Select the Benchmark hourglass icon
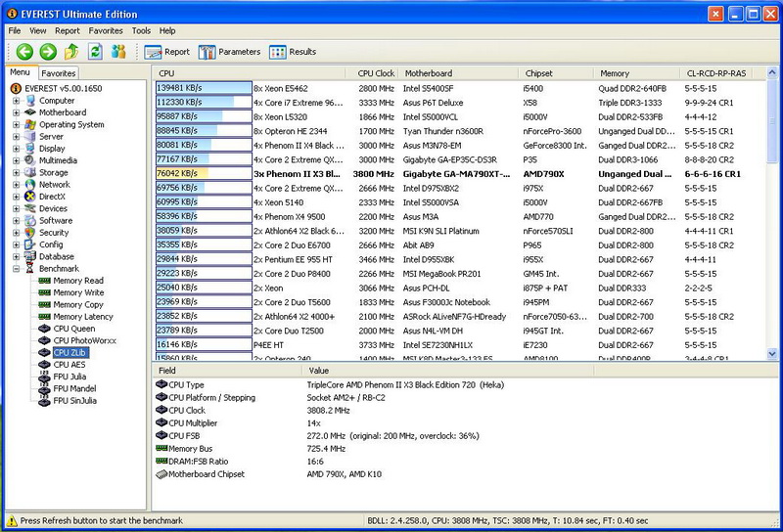Screen dimensions: 783x532 [x=30, y=269]
